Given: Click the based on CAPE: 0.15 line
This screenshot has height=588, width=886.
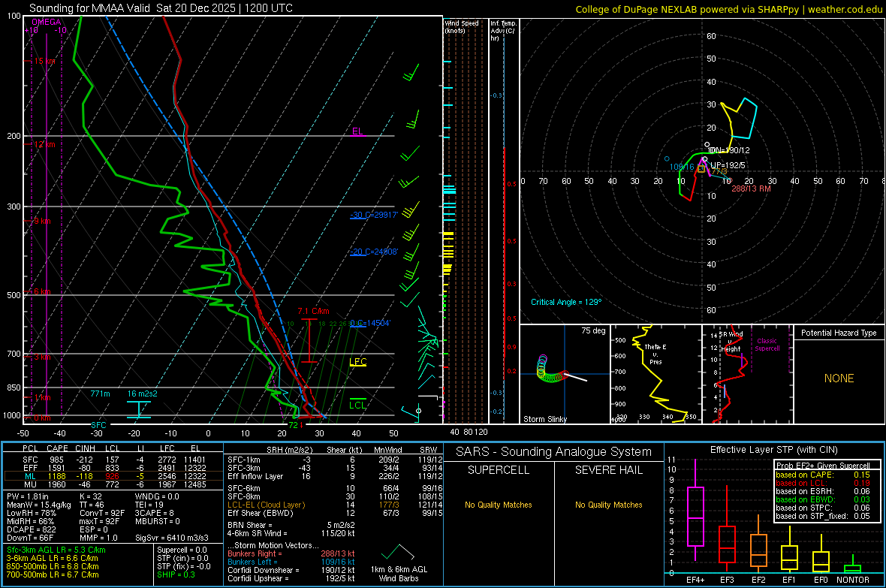Looking at the screenshot, I should (823, 475).
